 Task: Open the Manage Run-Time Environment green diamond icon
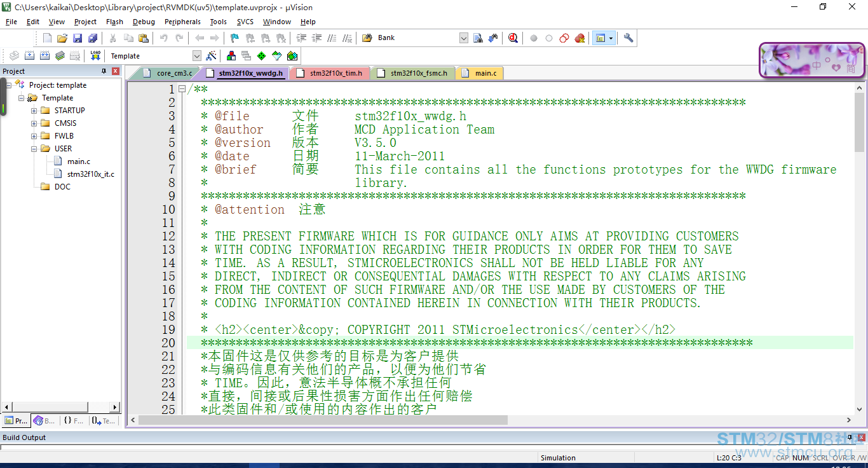click(261, 56)
